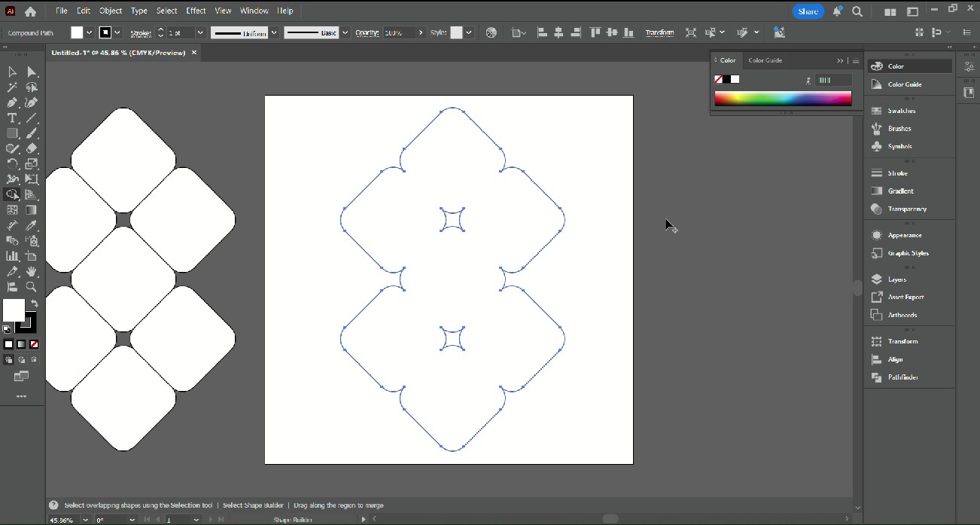The width and height of the screenshot is (980, 525).
Task: Choose the Shaper tool
Action: (12, 148)
